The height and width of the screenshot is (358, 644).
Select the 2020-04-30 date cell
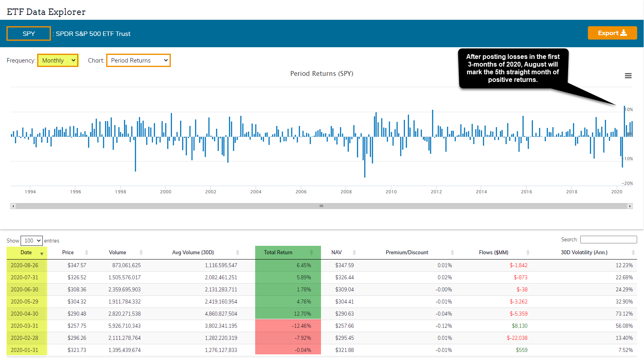[x=25, y=314]
